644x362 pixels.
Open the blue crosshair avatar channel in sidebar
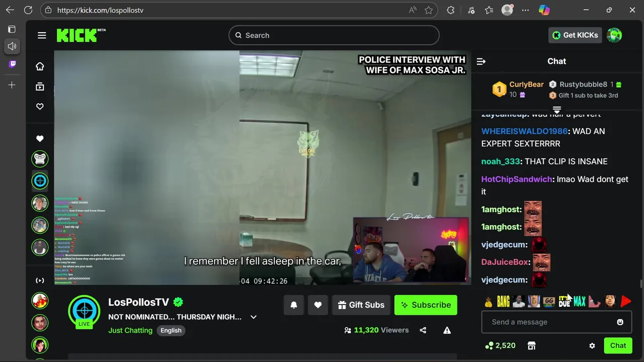tap(40, 181)
